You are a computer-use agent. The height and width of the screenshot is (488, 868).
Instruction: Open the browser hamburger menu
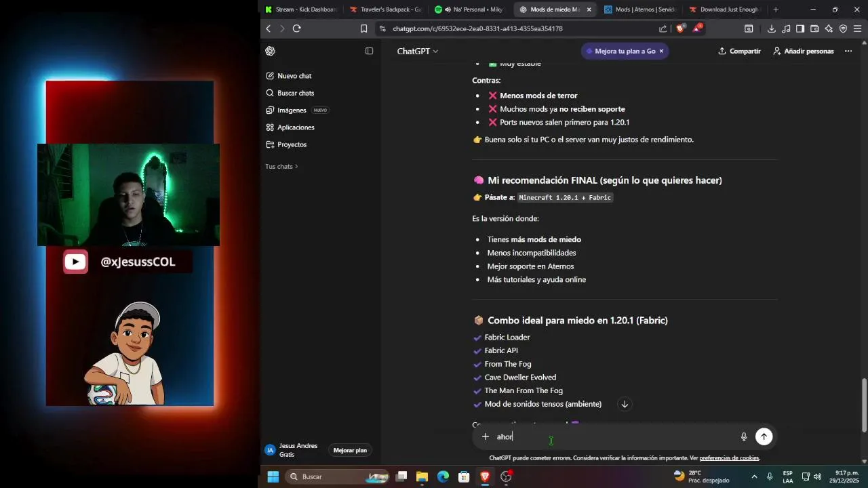(857, 28)
